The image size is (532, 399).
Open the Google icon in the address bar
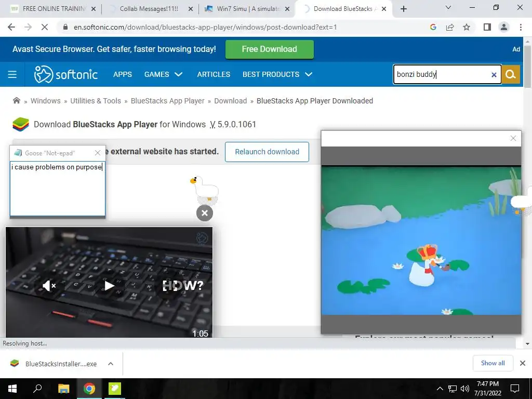(433, 27)
